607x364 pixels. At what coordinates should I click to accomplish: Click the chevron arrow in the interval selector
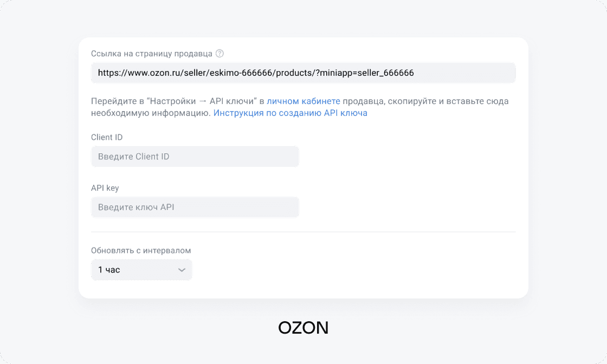pyautogui.click(x=182, y=270)
